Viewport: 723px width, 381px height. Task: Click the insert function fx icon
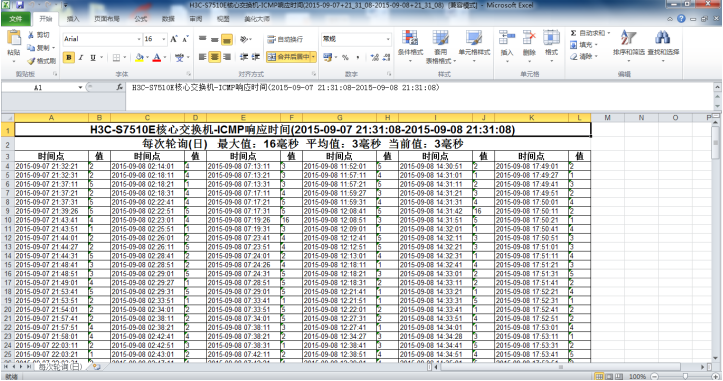(x=119, y=87)
